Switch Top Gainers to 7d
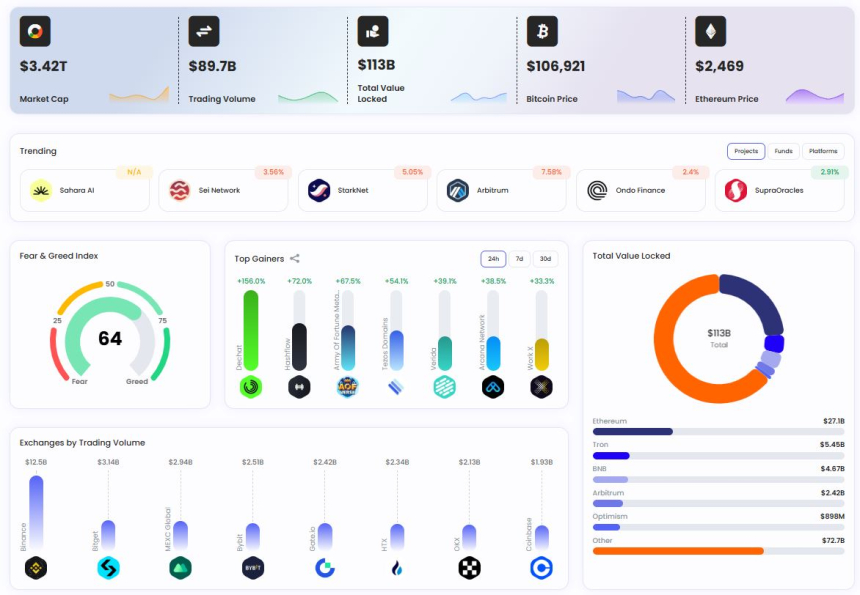This screenshot has width=860, height=595. (519, 259)
